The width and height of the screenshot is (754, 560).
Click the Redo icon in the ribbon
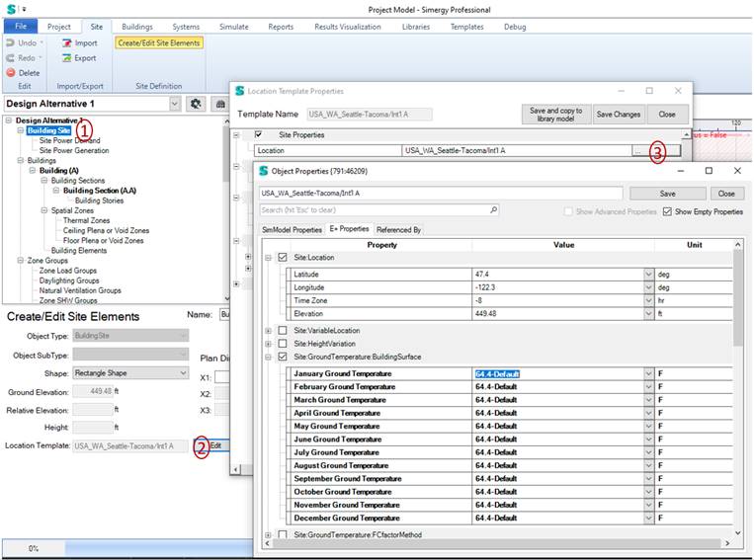(10, 57)
